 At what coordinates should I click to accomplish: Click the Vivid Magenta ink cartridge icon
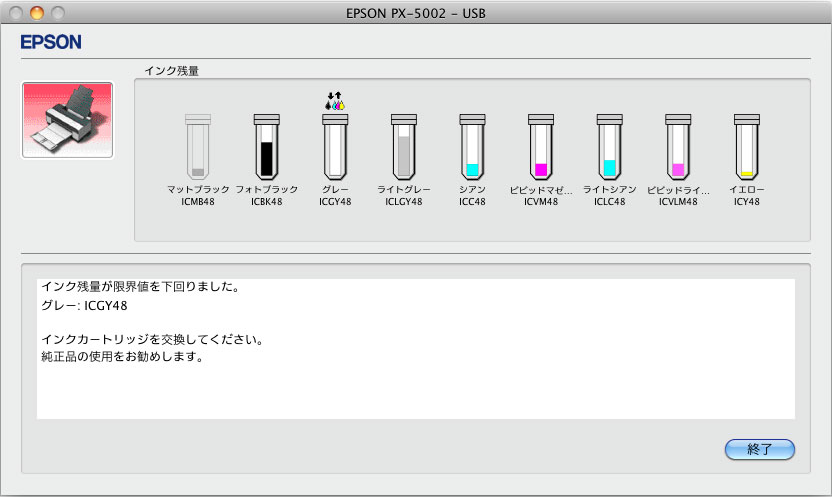(x=541, y=147)
